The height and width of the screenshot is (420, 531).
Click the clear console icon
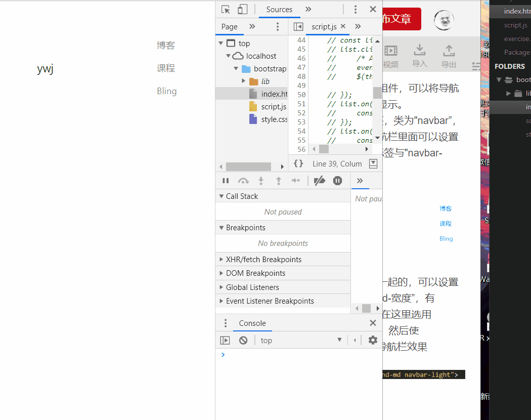[243, 340]
